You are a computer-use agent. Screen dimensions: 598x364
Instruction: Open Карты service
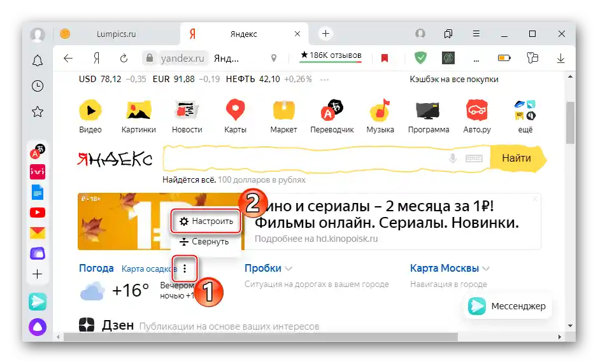235,116
